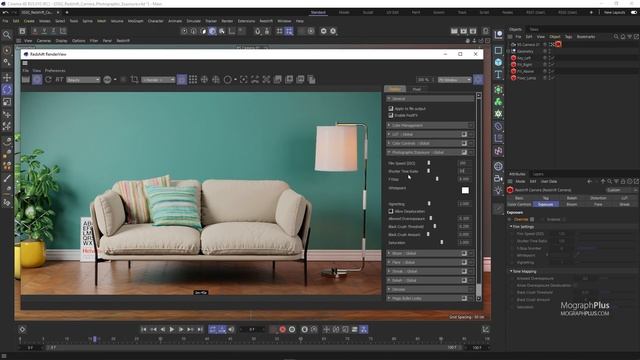The image size is (640, 360).
Task: Click the Object Manager search icon
Action: point(616,37)
